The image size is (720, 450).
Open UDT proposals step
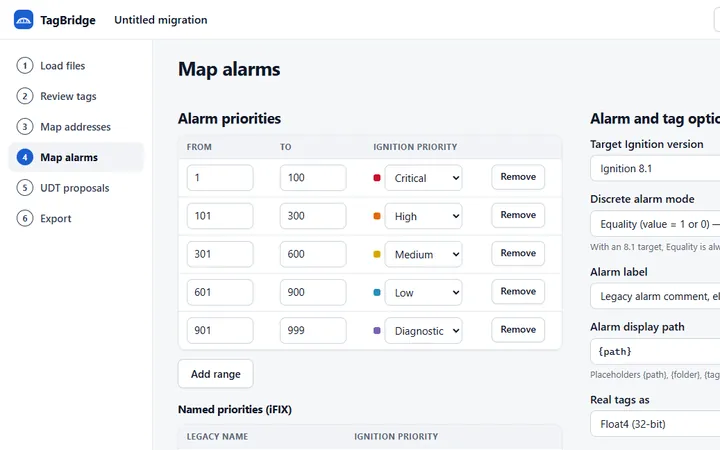(x=76, y=188)
